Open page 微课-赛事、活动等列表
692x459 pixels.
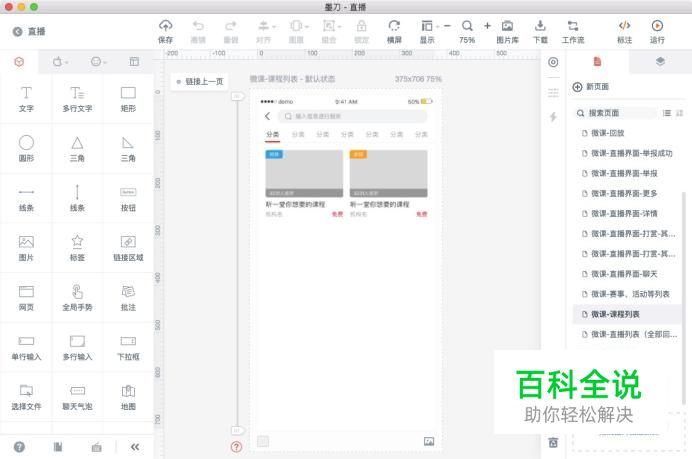pos(627,294)
